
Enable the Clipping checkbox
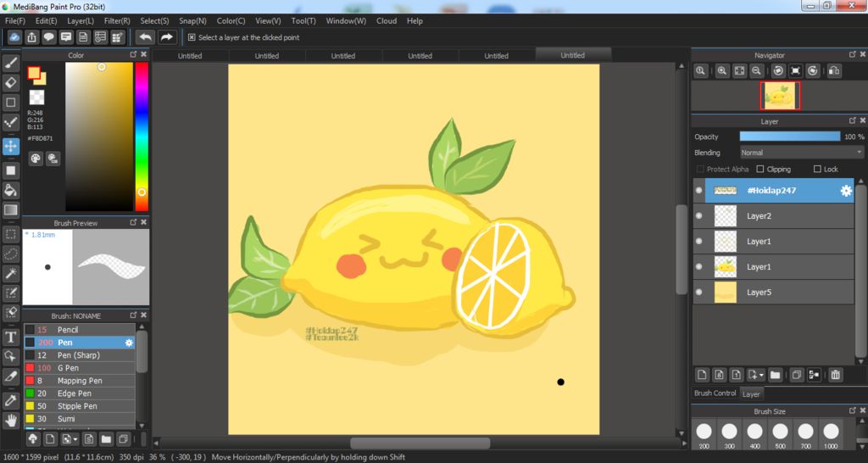[760, 170]
